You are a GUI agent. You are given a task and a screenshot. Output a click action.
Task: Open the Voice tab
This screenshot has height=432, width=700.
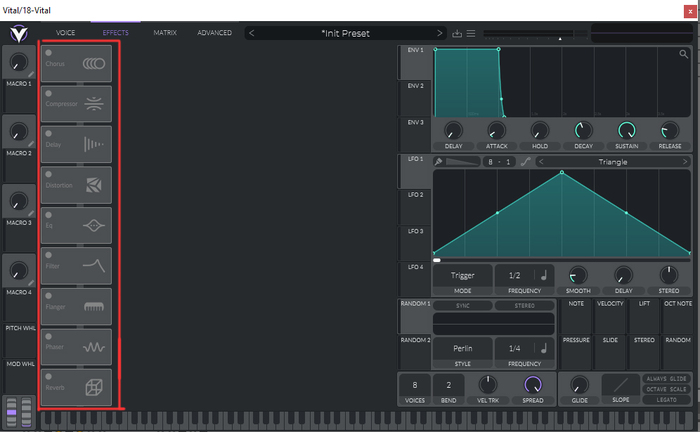coord(66,33)
